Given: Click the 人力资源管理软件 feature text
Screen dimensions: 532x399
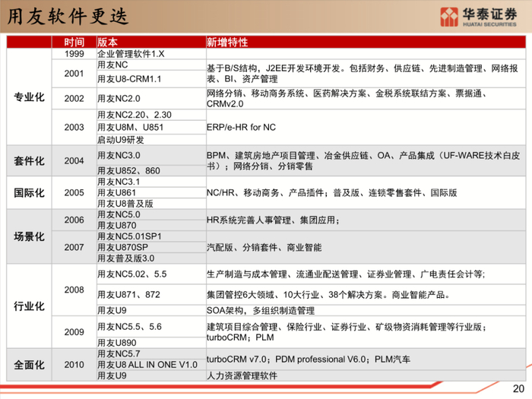Looking at the screenshot, I should [242, 375].
